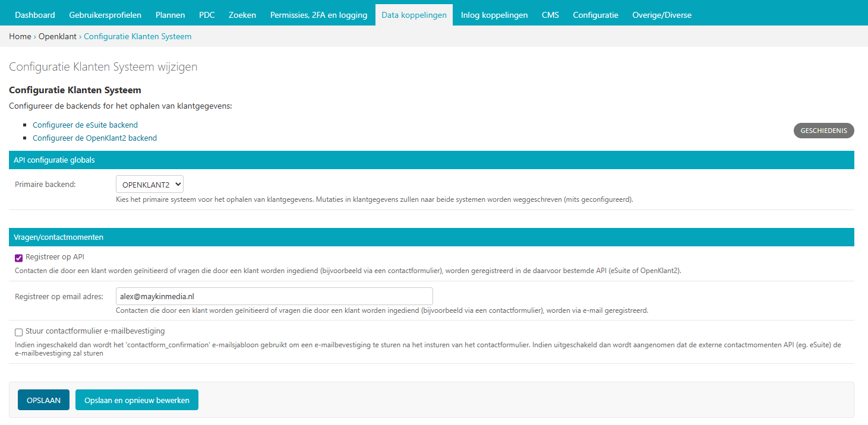The height and width of the screenshot is (425, 868).
Task: Switch to 'Inlog koppelingen'
Action: [494, 14]
